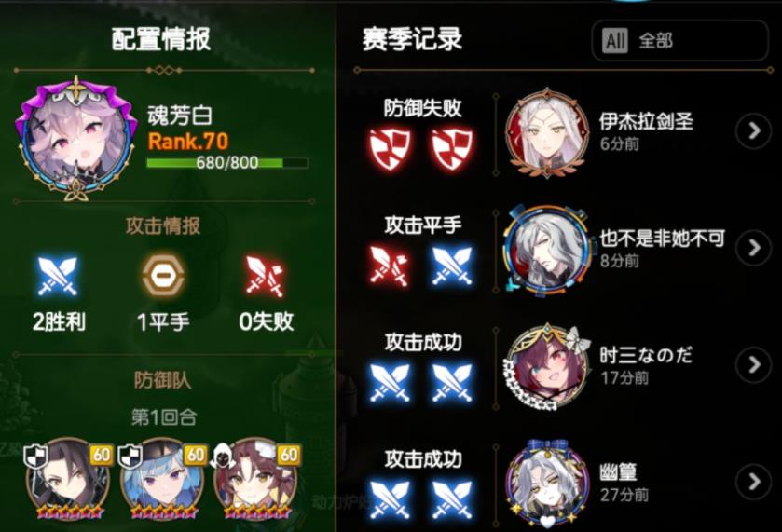Select 伊杰拉剑圣 opponent avatar

[546, 132]
